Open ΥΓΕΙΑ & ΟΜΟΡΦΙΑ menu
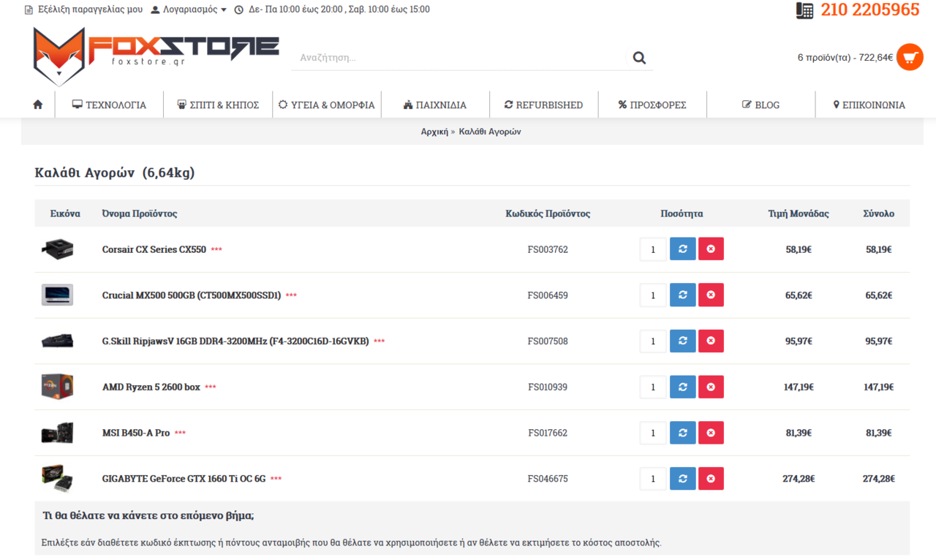936x560 pixels. point(326,105)
